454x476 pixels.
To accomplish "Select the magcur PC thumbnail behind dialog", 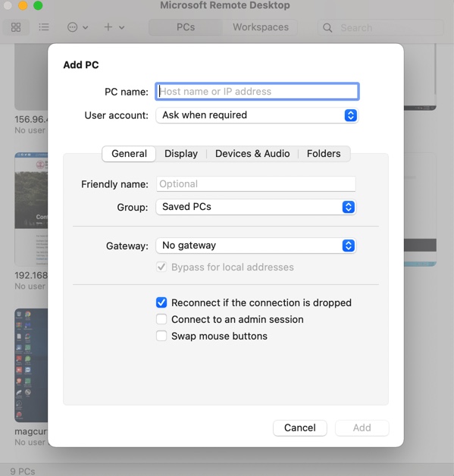I will tap(31, 365).
